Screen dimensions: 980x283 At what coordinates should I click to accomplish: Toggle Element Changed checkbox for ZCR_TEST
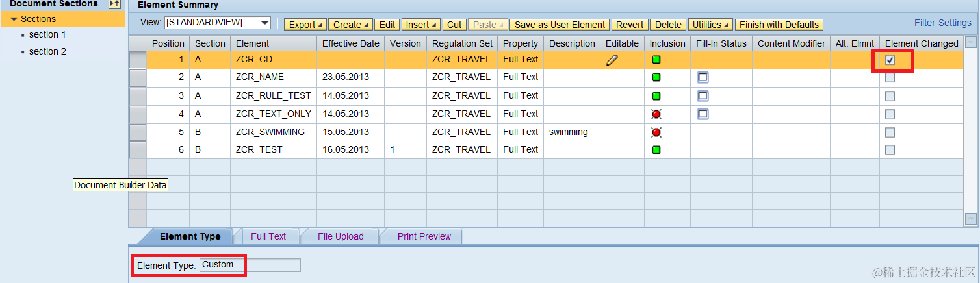click(890, 150)
